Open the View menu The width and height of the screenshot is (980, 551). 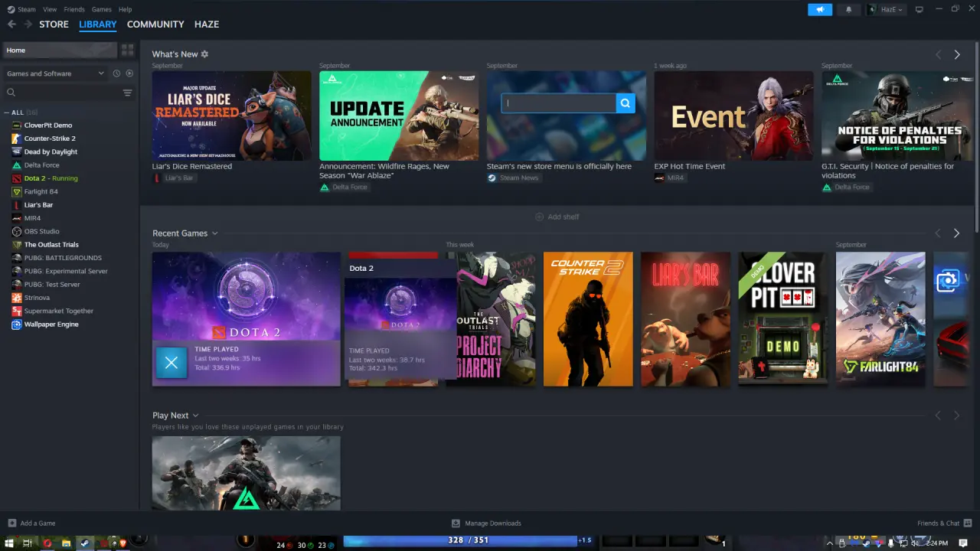[x=50, y=9]
